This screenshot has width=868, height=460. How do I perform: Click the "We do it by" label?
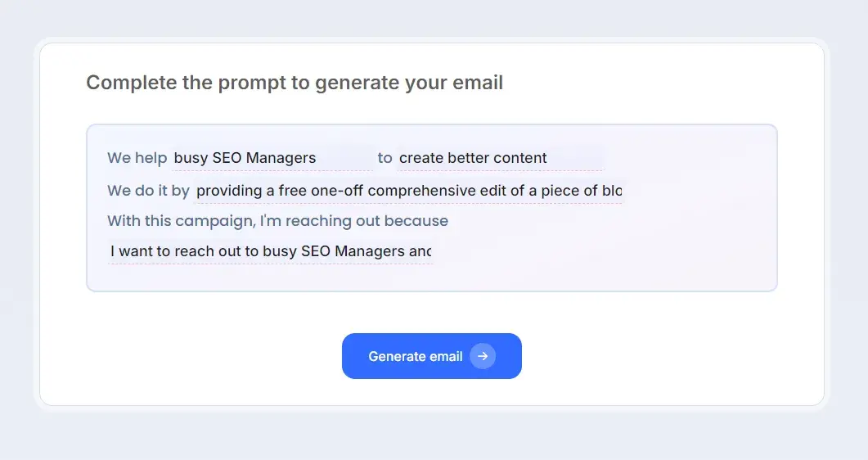pos(148,191)
